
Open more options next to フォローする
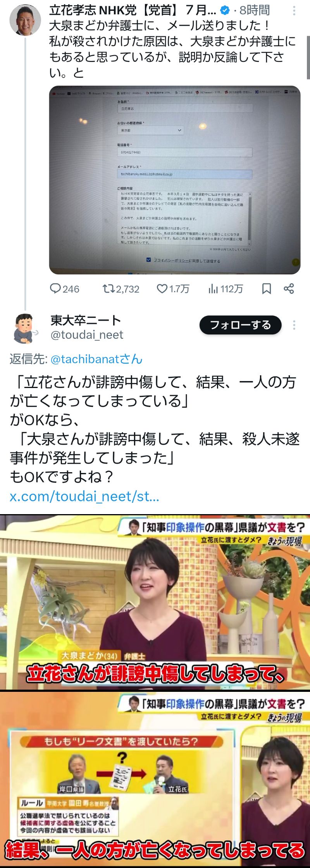click(x=294, y=325)
